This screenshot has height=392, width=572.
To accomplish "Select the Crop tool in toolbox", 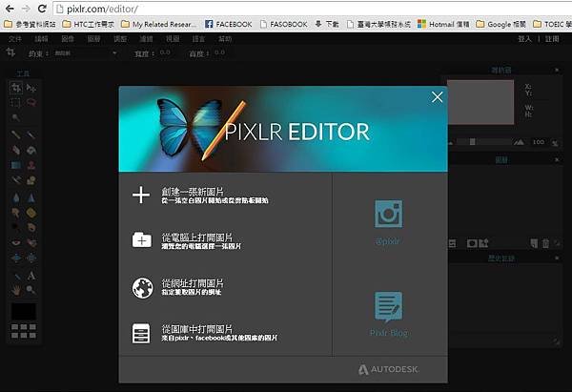I will (15, 88).
